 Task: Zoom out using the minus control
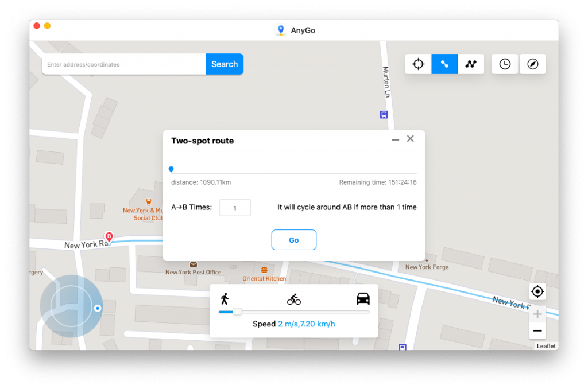point(537,331)
